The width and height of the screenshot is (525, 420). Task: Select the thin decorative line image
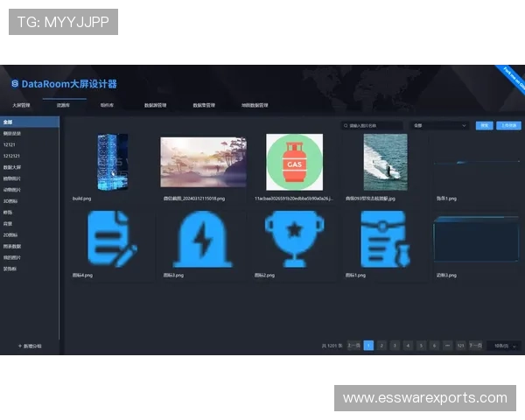477,163
